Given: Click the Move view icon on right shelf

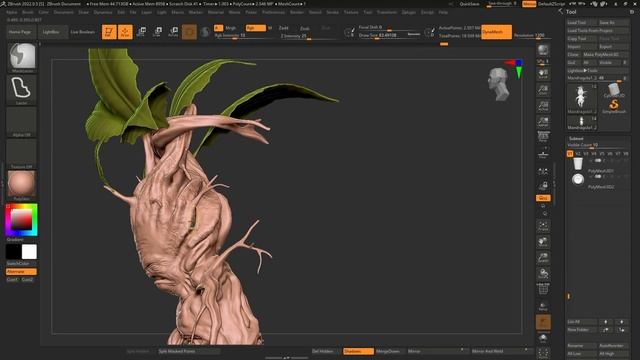Looking at the screenshot, I should click(543, 242).
